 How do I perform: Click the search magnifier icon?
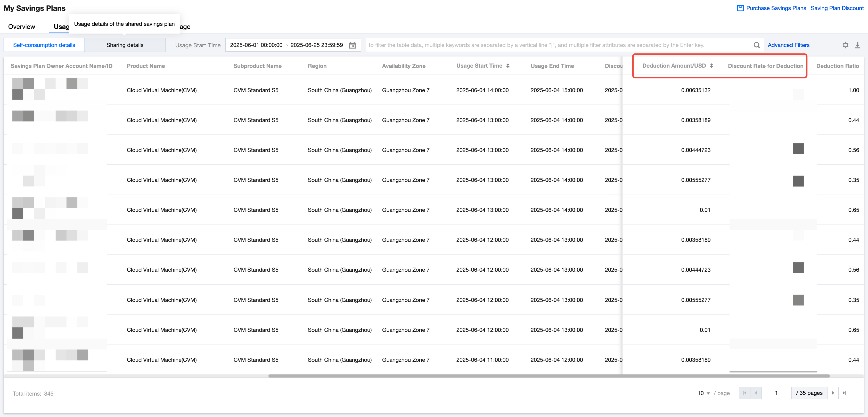756,45
